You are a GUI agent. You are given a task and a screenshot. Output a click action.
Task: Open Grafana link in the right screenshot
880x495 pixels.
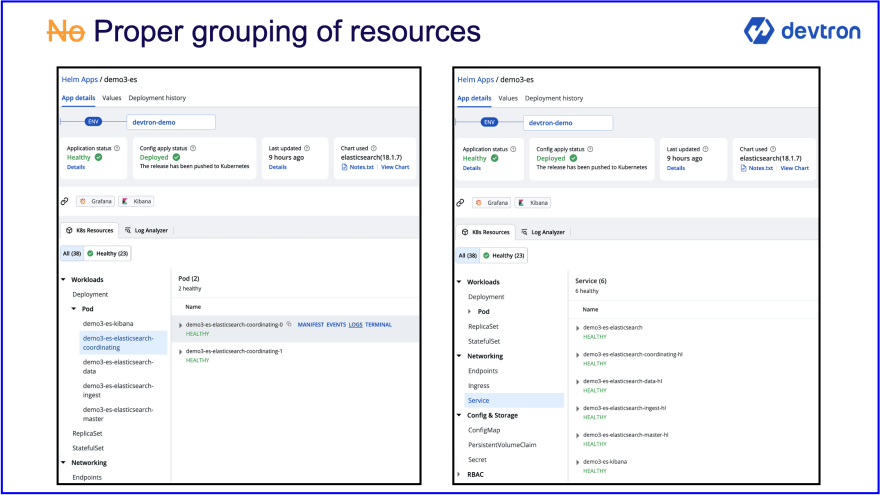tap(492, 203)
